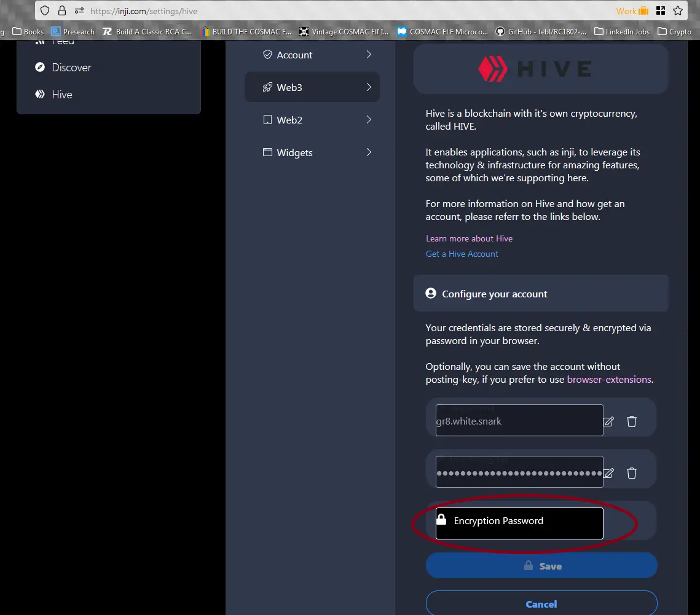Click the Cancel button
The image size is (700, 615).
click(541, 603)
